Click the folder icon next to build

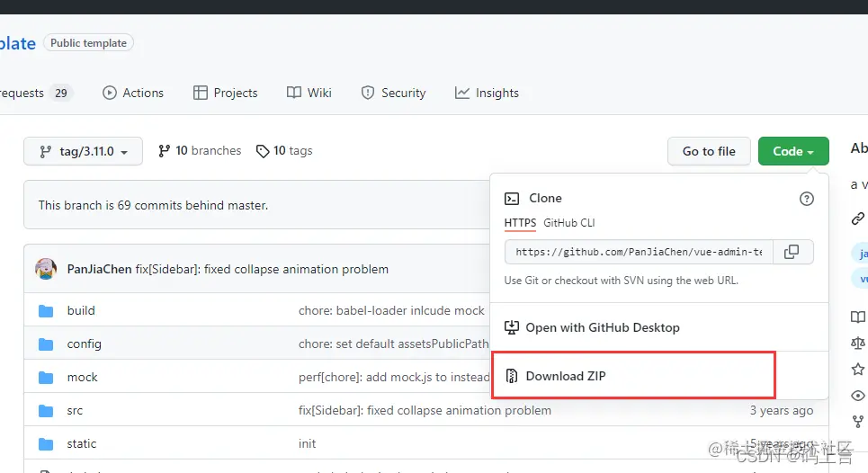46,311
